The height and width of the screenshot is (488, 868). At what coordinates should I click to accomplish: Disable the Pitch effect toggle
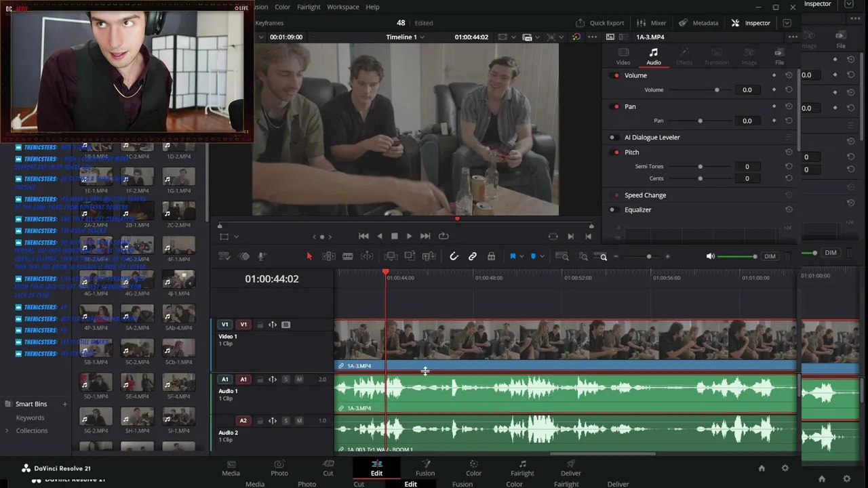tap(616, 152)
